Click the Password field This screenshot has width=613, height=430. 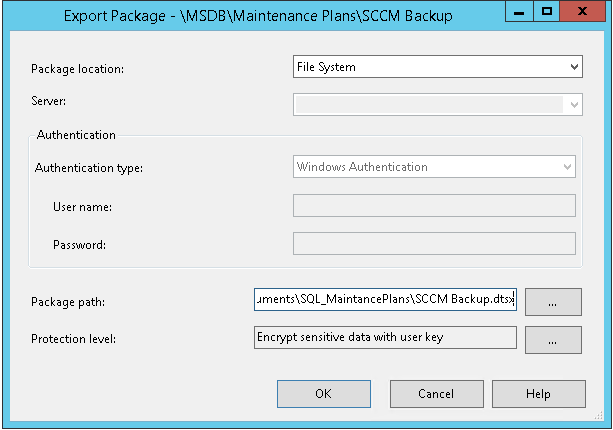click(x=434, y=244)
